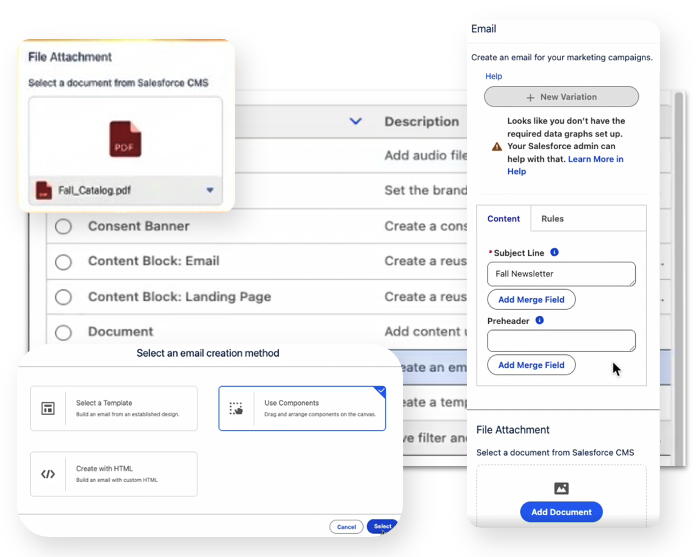Viewport: 697px width, 557px height.
Task: Click the image placeholder icon above Add Document
Action: point(561,488)
